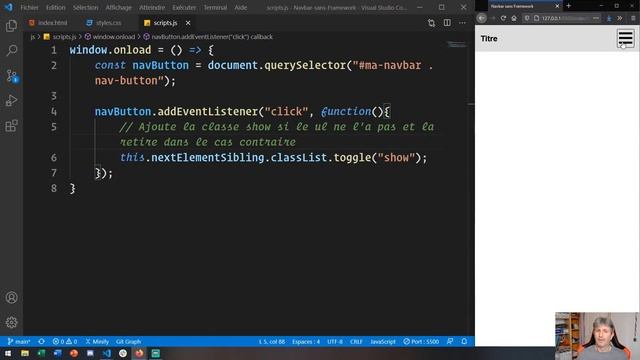Open a new browser tab

click(569, 6)
